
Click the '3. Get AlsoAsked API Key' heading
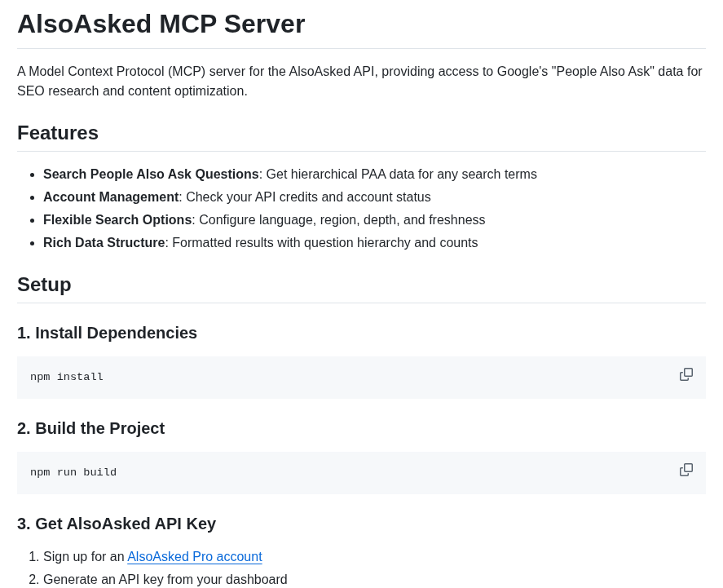pos(117,524)
